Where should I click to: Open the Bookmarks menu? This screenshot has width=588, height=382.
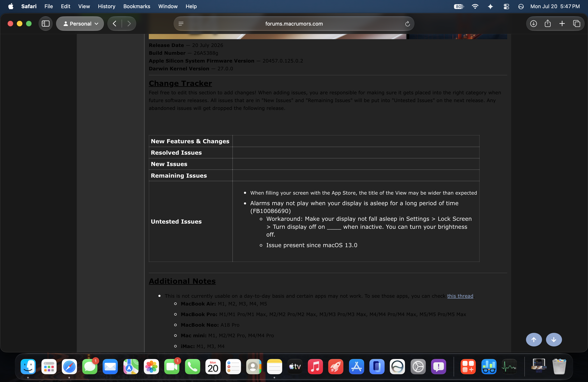click(137, 6)
